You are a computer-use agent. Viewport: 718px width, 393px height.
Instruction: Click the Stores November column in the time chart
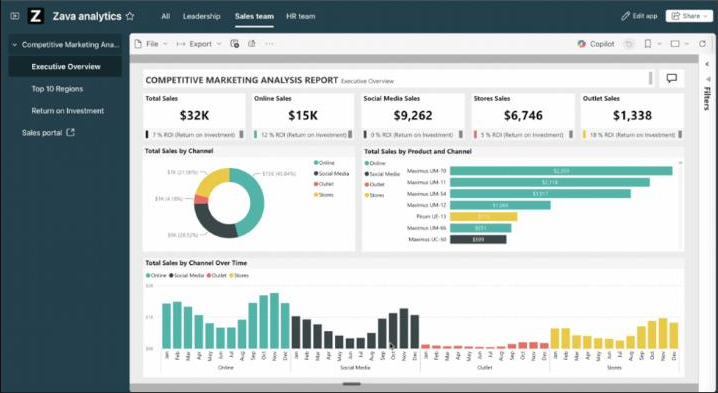663,333
